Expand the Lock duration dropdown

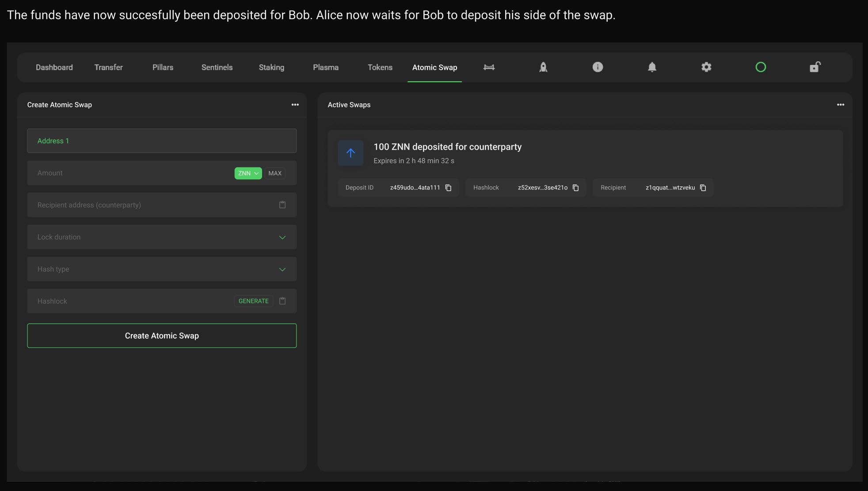(282, 237)
